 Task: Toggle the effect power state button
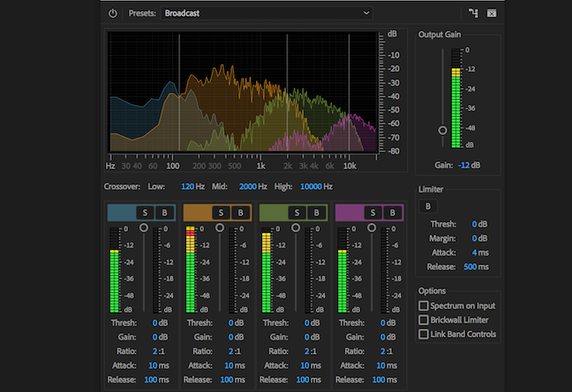(113, 13)
